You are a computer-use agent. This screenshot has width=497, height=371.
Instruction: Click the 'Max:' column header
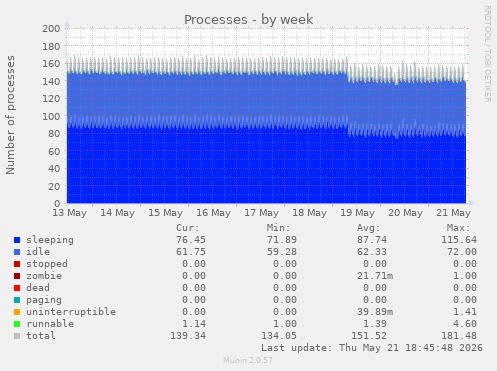(x=459, y=228)
